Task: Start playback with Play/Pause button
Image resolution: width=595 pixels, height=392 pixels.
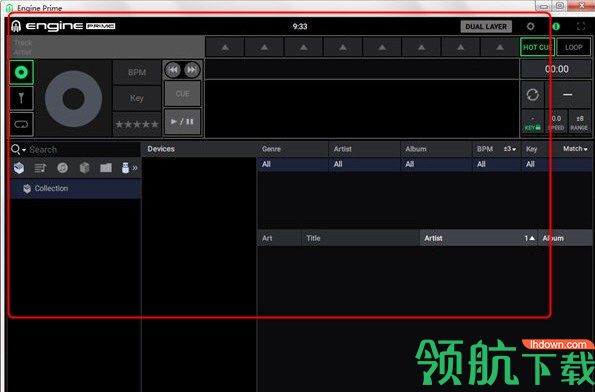Action: [x=183, y=121]
